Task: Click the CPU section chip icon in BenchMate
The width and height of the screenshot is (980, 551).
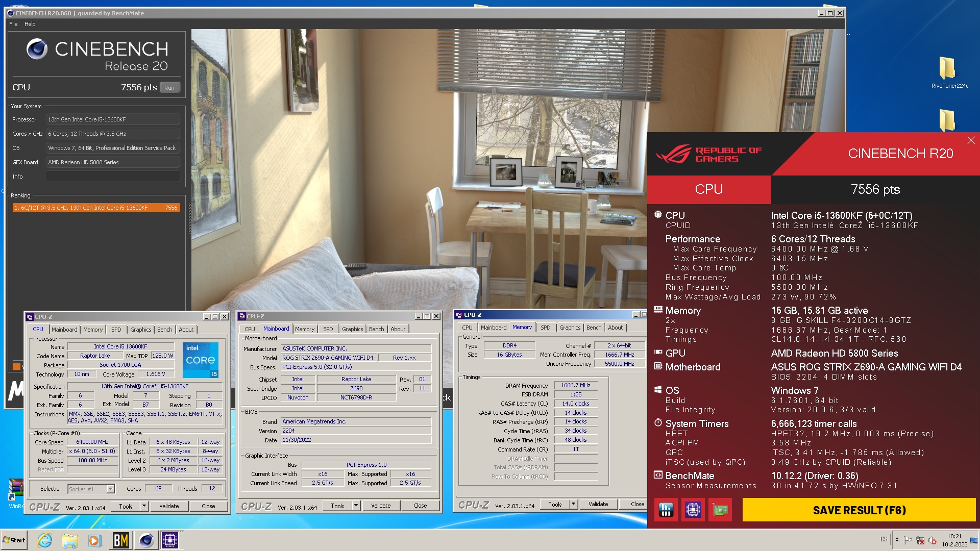Action: (658, 214)
